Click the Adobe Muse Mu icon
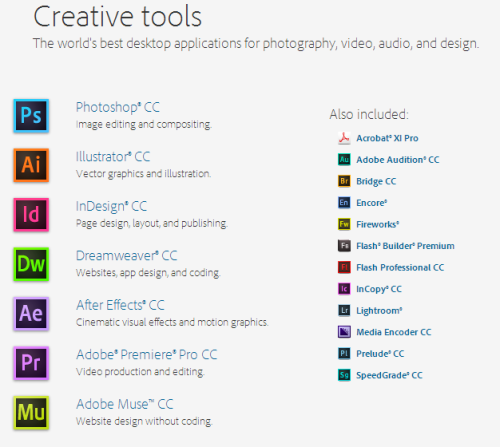Viewport: 500px width, 447px height. tap(31, 412)
